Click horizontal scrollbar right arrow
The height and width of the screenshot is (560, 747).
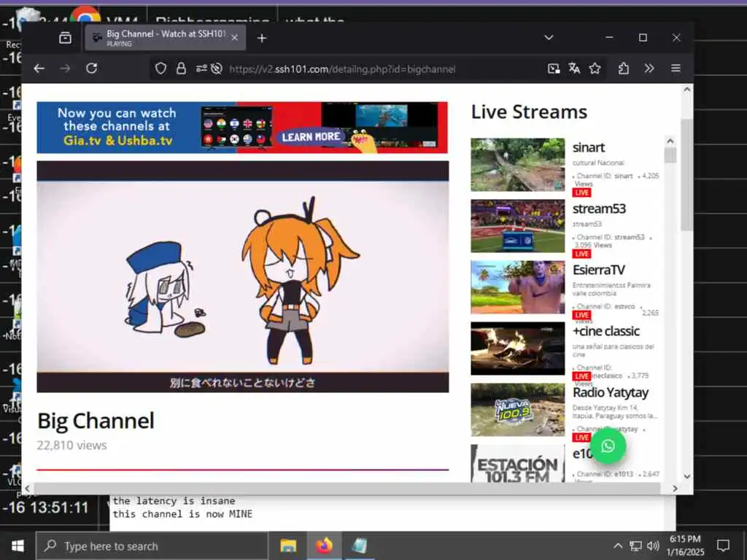click(x=675, y=488)
